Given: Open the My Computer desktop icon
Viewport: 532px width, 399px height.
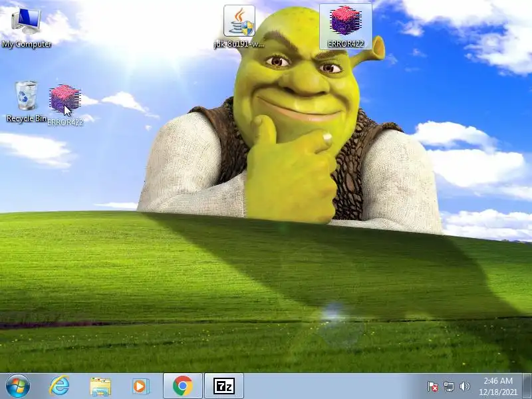Looking at the screenshot, I should (27, 29).
